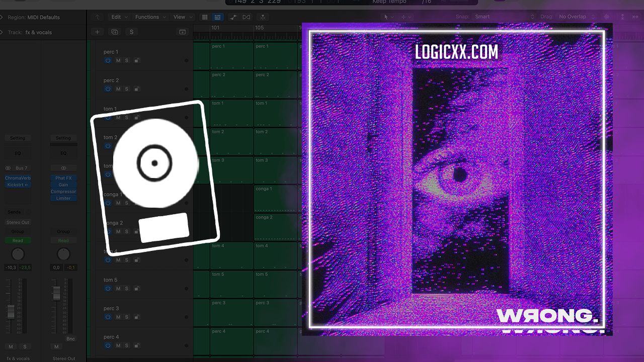Open Stereo Out output slot on fx & vocals strip

[18, 222]
